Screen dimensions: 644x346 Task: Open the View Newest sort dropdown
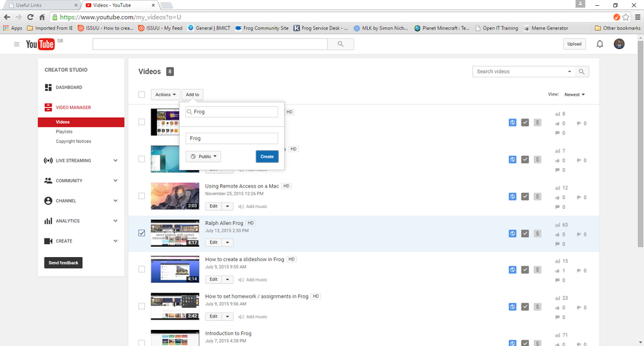coord(574,95)
